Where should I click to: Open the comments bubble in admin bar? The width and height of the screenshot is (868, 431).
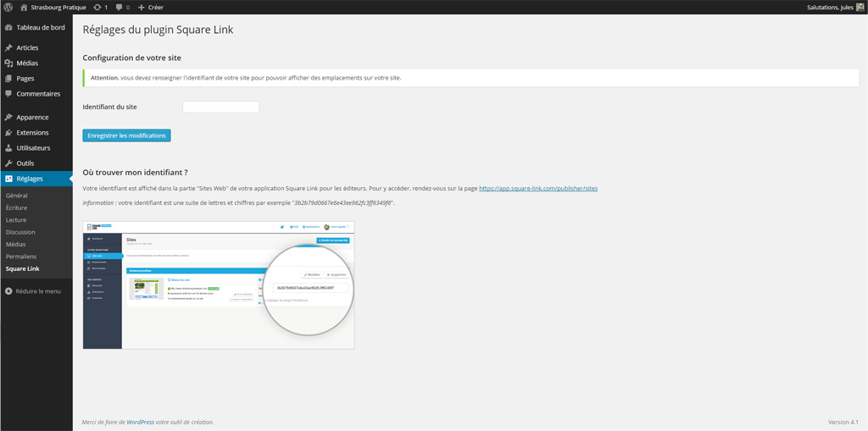click(119, 7)
